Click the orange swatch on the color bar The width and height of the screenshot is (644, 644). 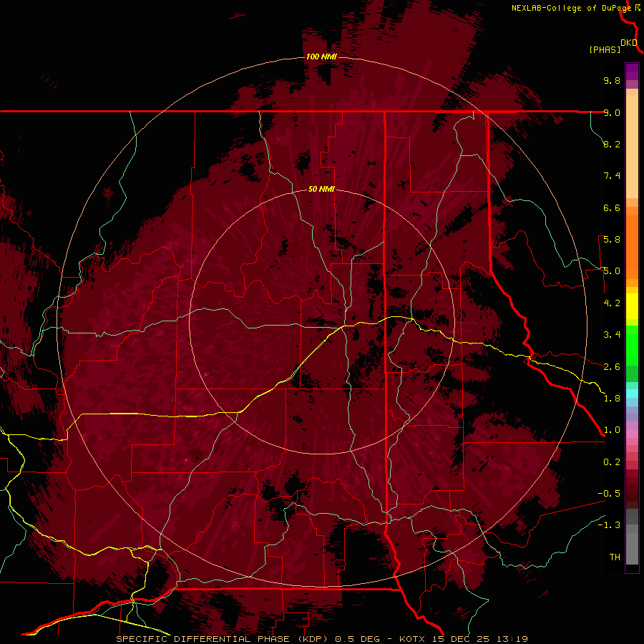pyautogui.click(x=632, y=248)
